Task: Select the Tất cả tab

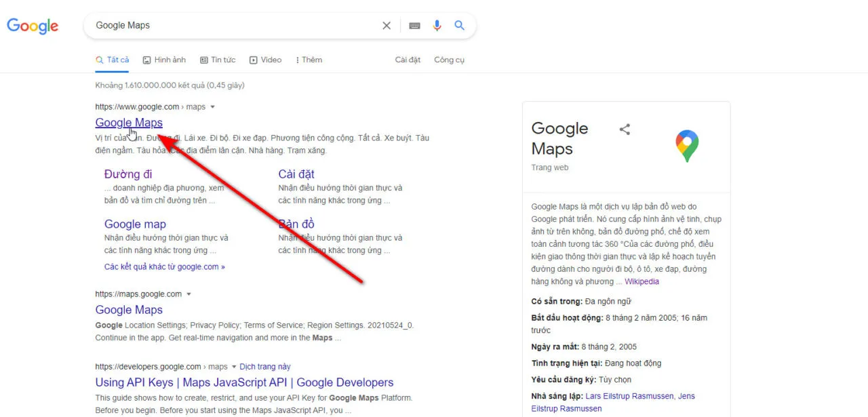Action: [113, 60]
